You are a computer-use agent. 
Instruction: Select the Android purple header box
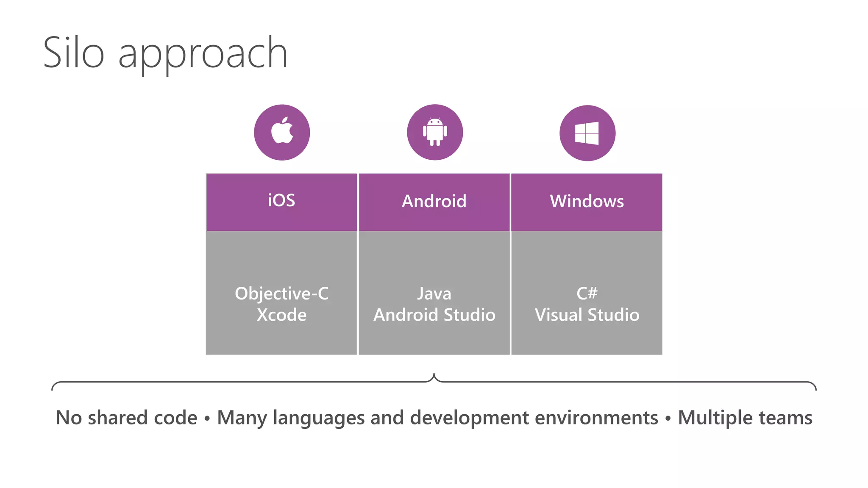point(434,202)
